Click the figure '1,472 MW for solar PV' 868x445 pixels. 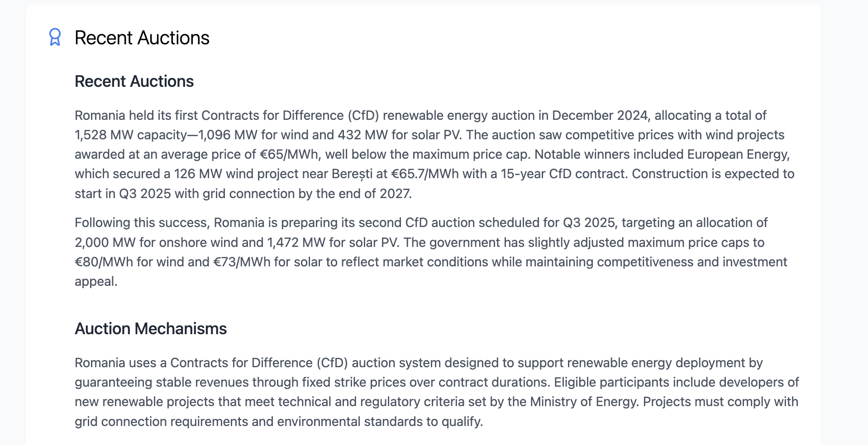pos(332,243)
